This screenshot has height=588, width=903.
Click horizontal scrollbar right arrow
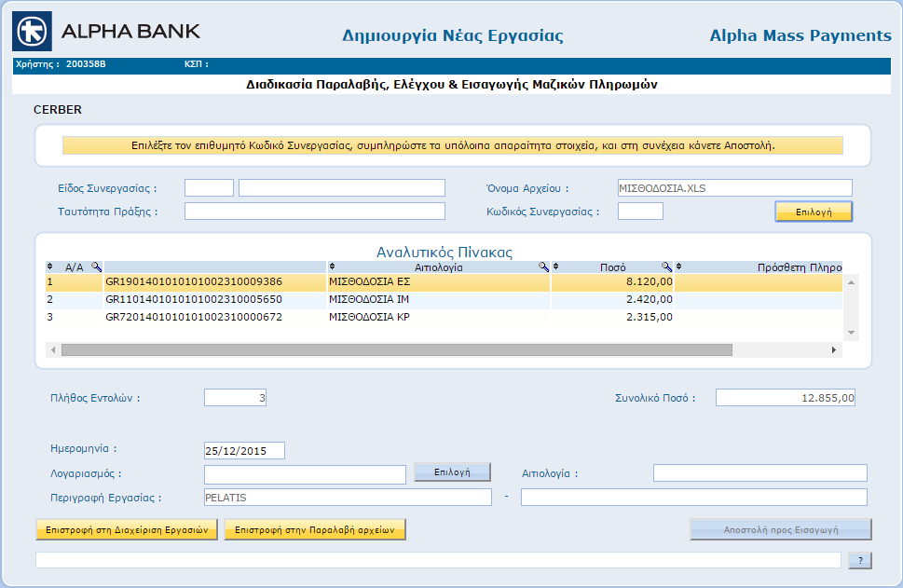pyautogui.click(x=833, y=349)
